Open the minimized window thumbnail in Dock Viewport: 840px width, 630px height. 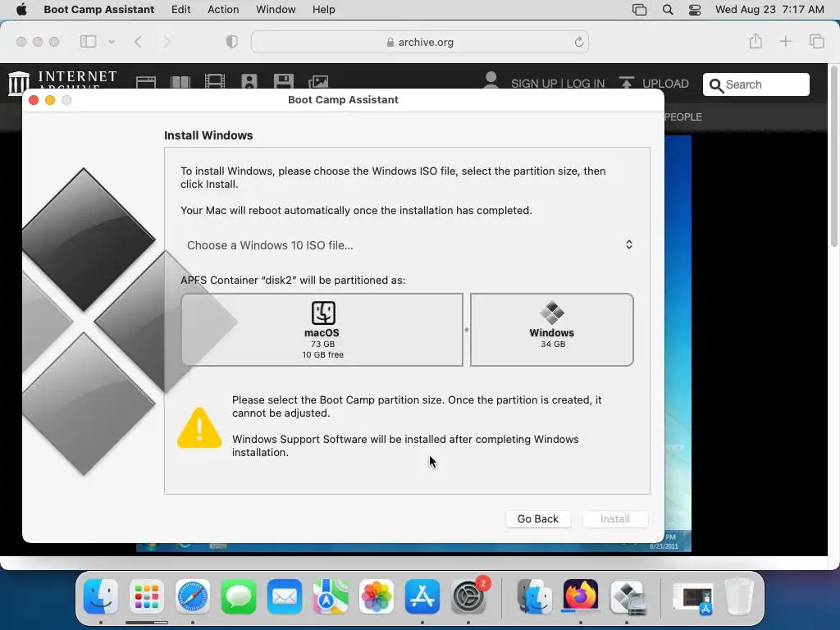click(692, 597)
